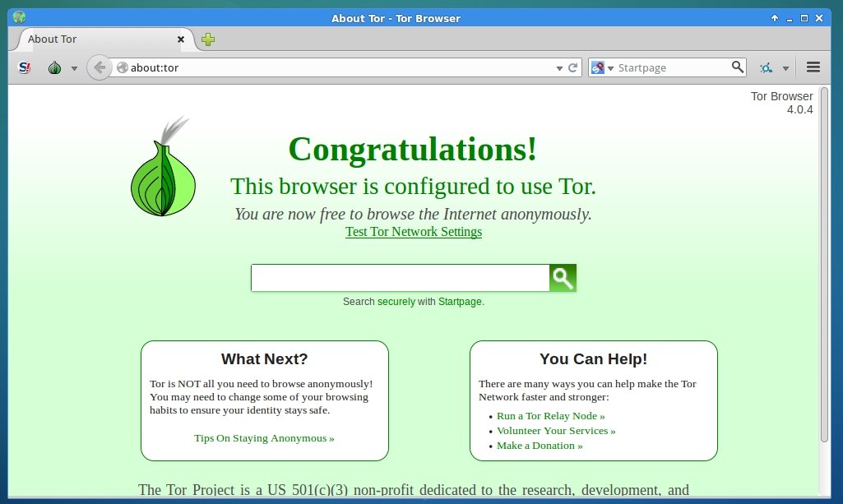The width and height of the screenshot is (843, 504).
Task: Open the Startpage link below the search box
Action: tap(460, 302)
